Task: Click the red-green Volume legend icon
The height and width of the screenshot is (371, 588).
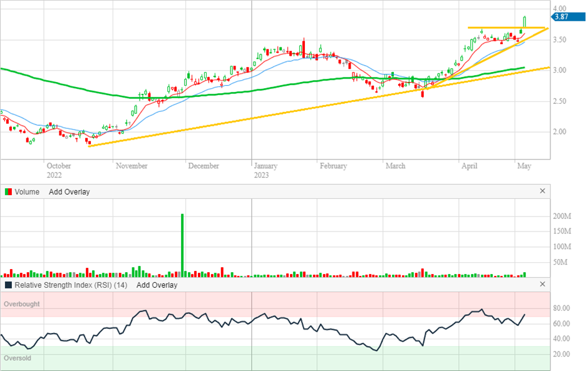Action: (8, 192)
